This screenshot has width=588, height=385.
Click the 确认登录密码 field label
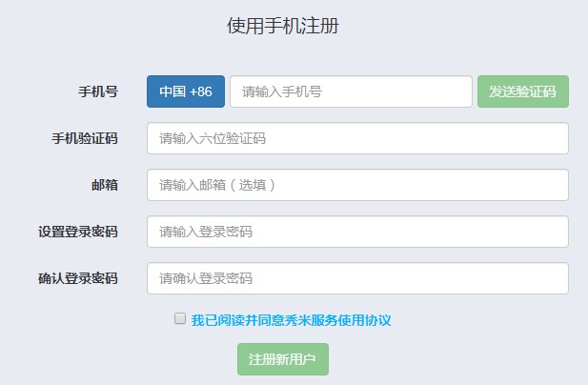77,278
